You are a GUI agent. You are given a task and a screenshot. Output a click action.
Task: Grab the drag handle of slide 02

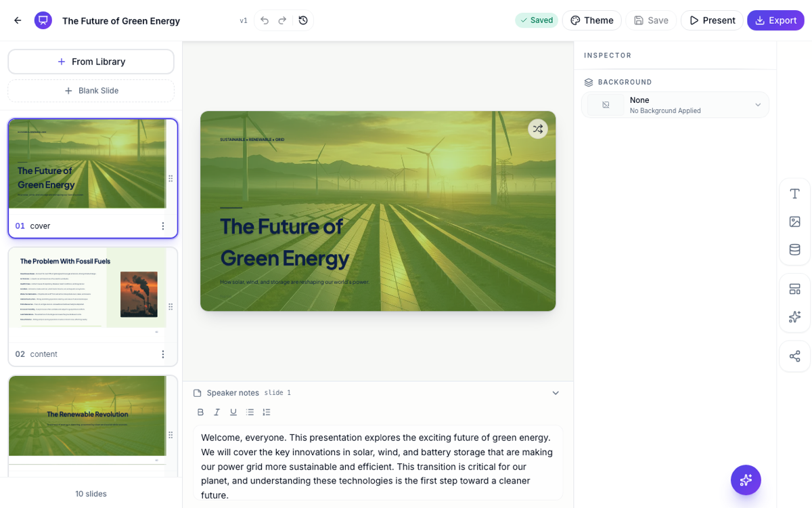(171, 307)
